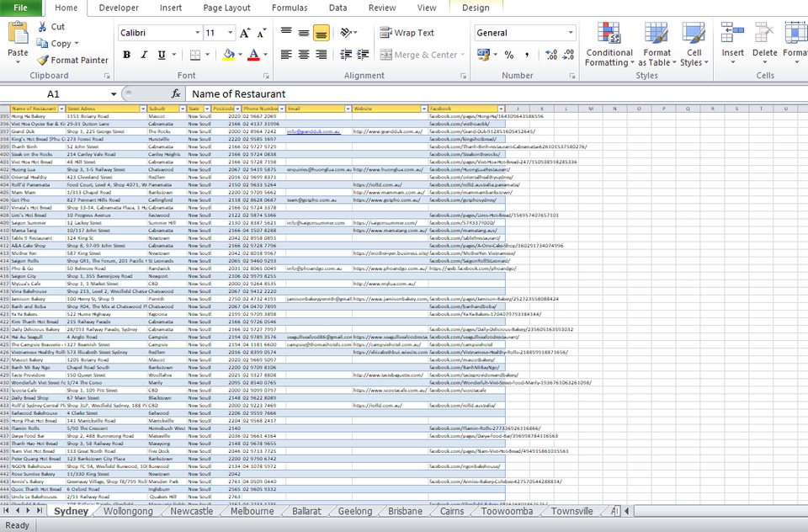Open Cell Styles gallery
This screenshot has height=532, width=808.
[x=694, y=45]
